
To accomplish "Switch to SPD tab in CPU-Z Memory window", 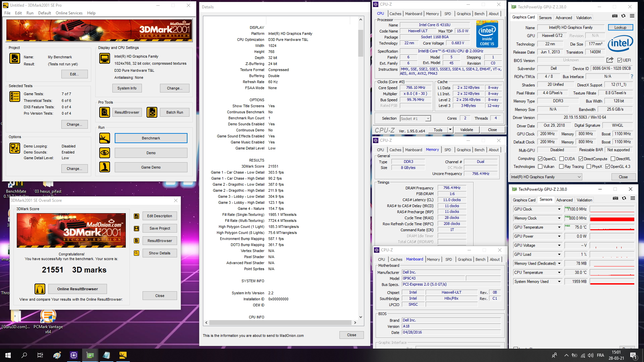I will pyautogui.click(x=447, y=150).
